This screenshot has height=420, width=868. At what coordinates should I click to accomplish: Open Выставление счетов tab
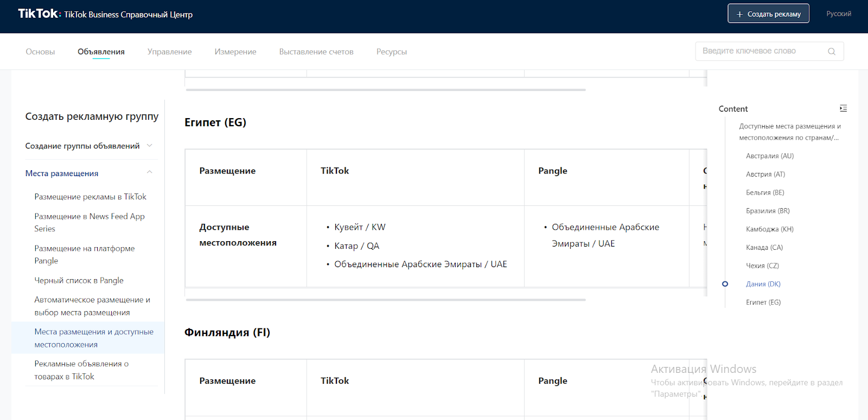point(316,51)
